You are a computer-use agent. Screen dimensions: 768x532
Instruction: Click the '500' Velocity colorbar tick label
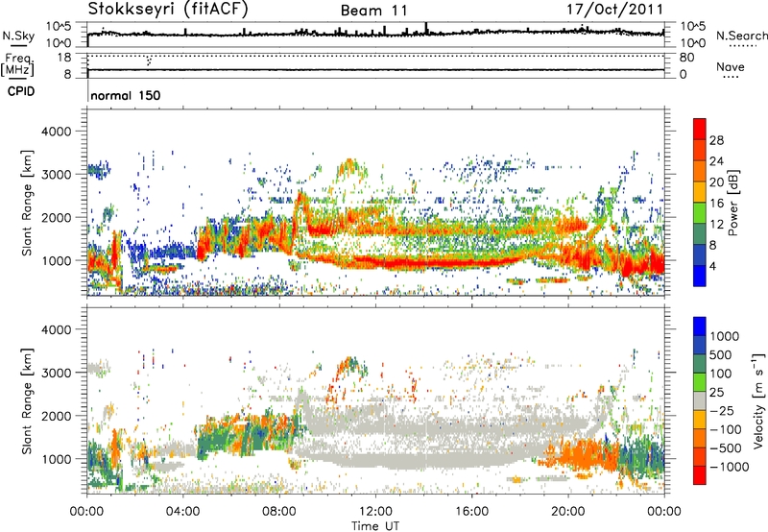721,354
